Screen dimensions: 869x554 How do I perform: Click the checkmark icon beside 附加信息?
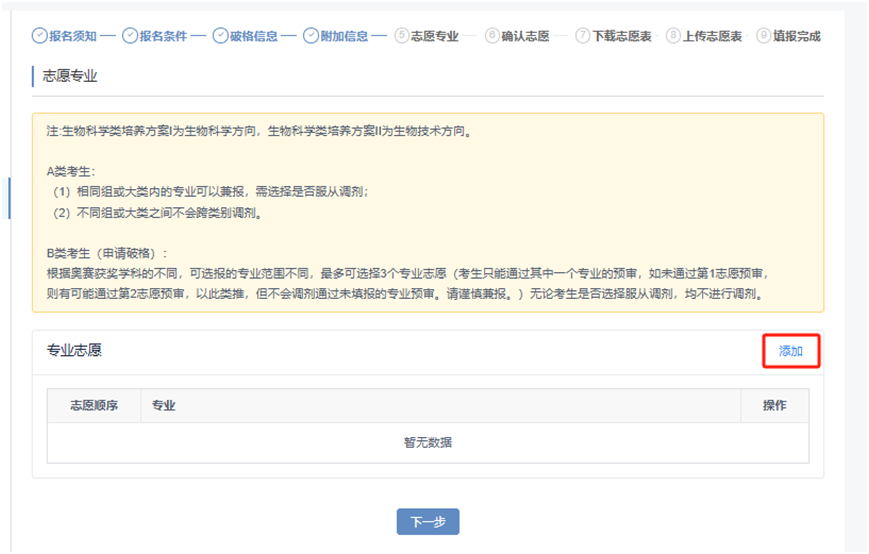point(311,36)
